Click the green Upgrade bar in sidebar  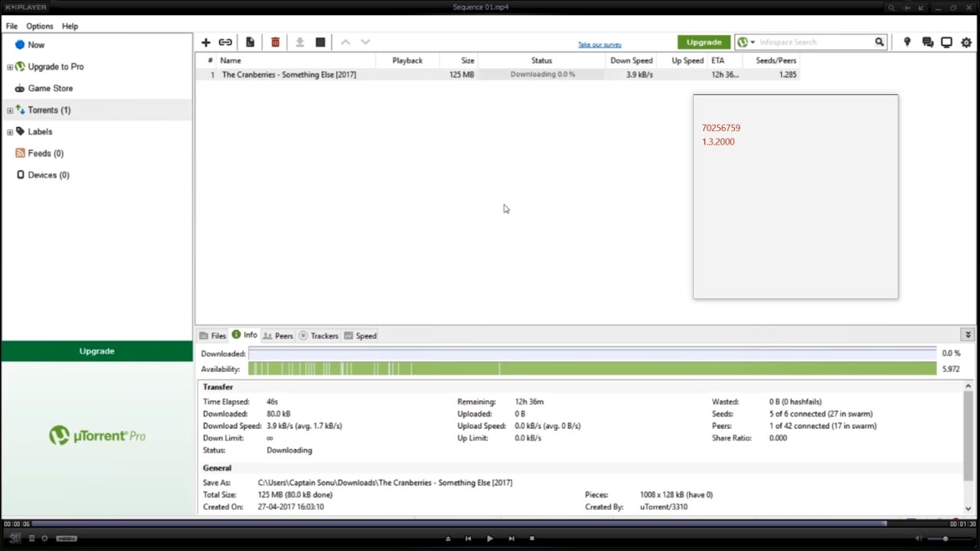tap(96, 351)
